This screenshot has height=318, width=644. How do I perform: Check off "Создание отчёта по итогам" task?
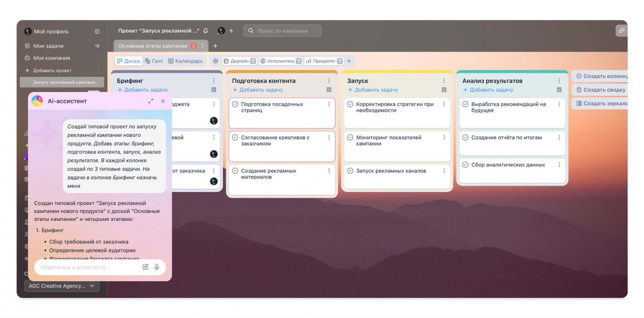click(x=465, y=138)
